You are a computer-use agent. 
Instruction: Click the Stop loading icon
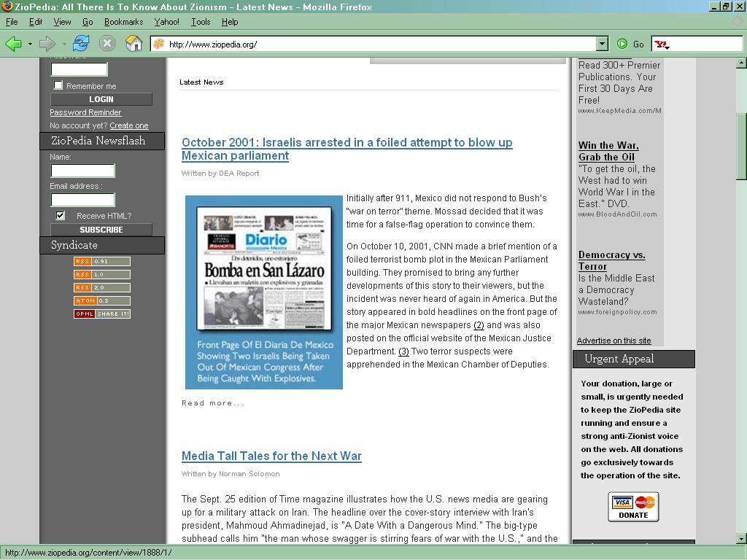point(107,44)
